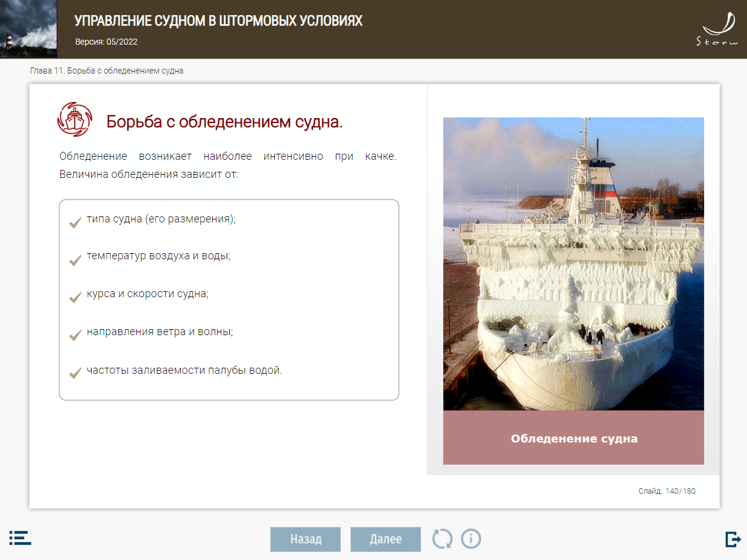Click the paragraph starting 'Обледенение возникает наиболее'
Viewport: 747px width, 560px height.
click(228, 165)
